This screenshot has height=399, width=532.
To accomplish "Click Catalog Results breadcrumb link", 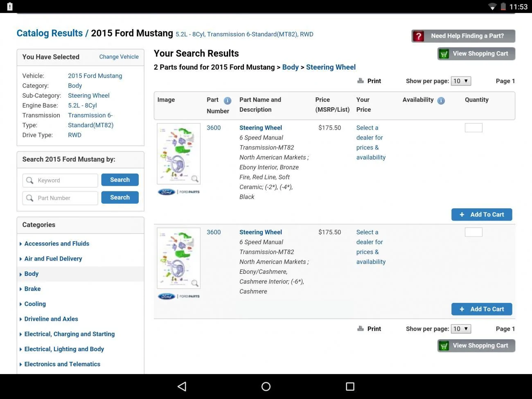I will [50, 33].
